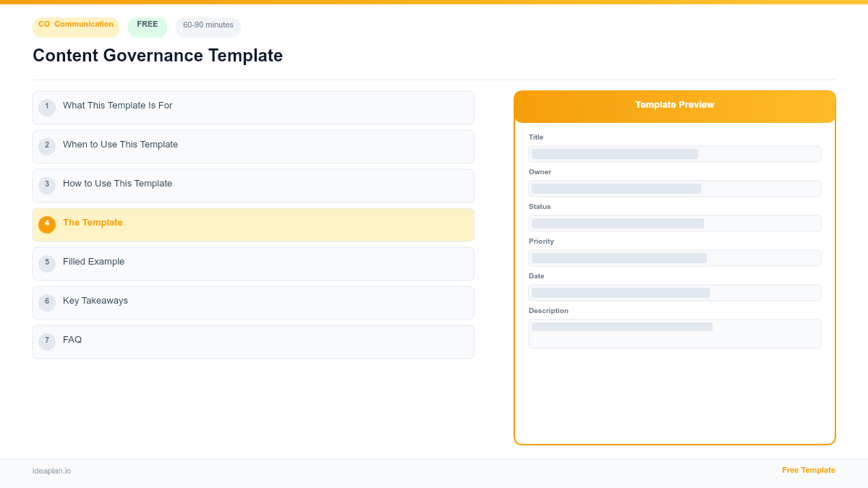Select the 60-90 minutes pill
This screenshot has height=488, width=868.
click(x=208, y=27)
